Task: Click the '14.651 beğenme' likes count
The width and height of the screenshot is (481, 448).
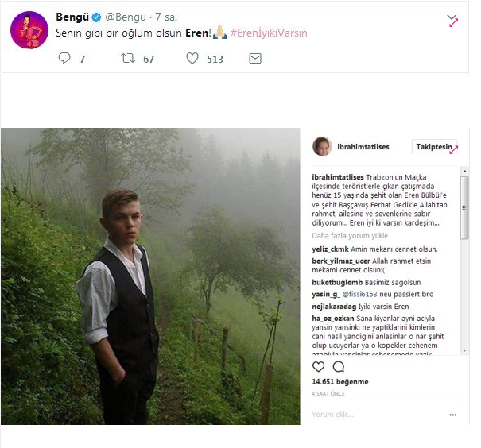Action: (339, 382)
